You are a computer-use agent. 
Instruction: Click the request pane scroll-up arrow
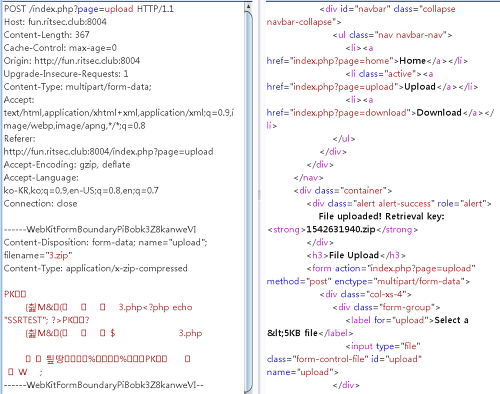tap(248, 6)
